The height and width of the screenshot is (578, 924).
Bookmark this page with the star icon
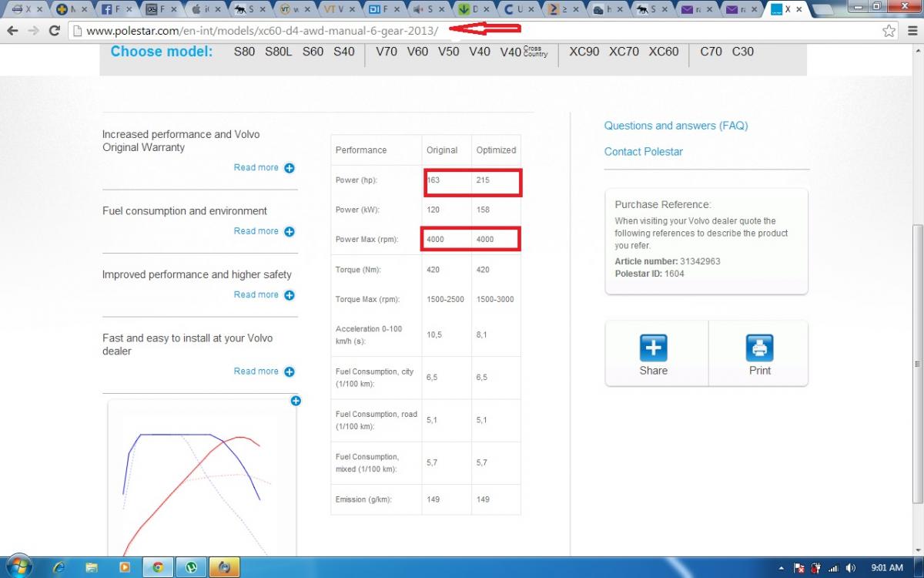[889, 31]
